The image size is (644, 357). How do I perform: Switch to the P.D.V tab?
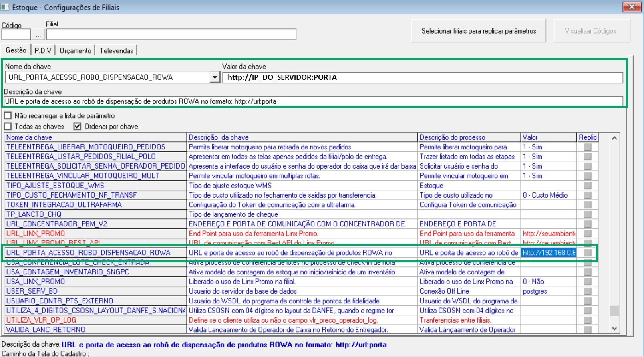pyautogui.click(x=43, y=51)
